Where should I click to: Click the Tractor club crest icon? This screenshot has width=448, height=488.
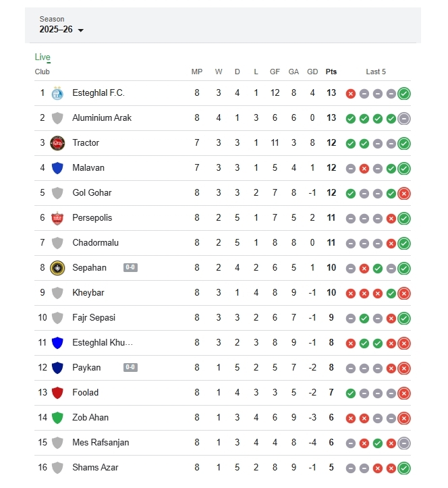click(x=57, y=143)
